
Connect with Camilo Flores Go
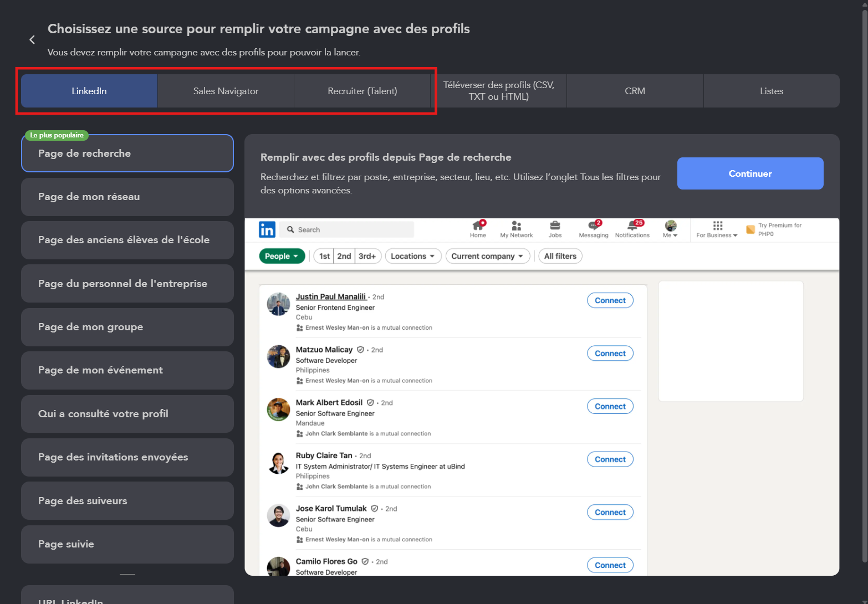coord(610,565)
